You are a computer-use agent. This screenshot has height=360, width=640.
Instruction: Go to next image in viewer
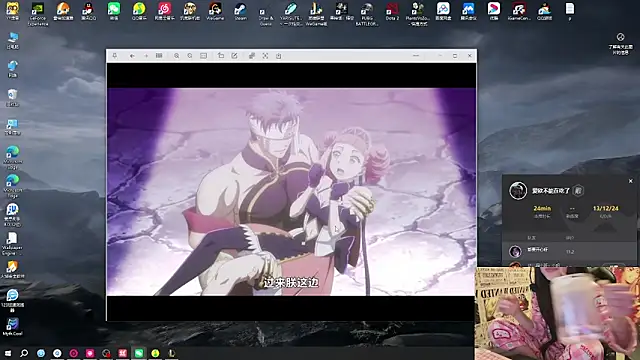tap(146, 56)
